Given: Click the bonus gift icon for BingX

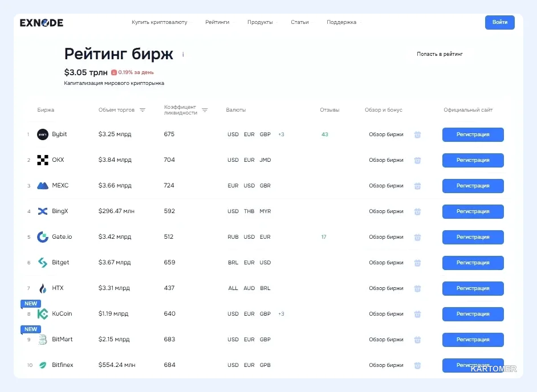Looking at the screenshot, I should pyautogui.click(x=417, y=211).
